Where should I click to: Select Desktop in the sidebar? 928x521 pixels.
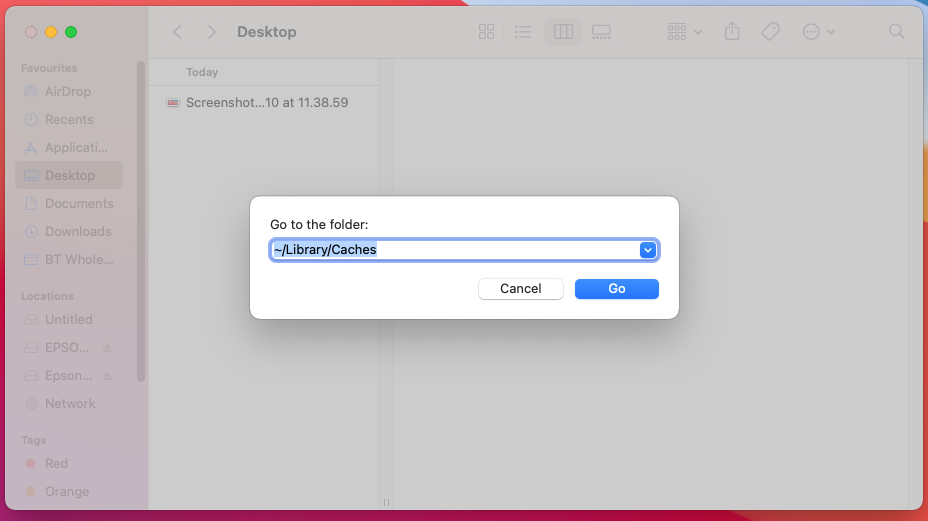[x=69, y=175]
